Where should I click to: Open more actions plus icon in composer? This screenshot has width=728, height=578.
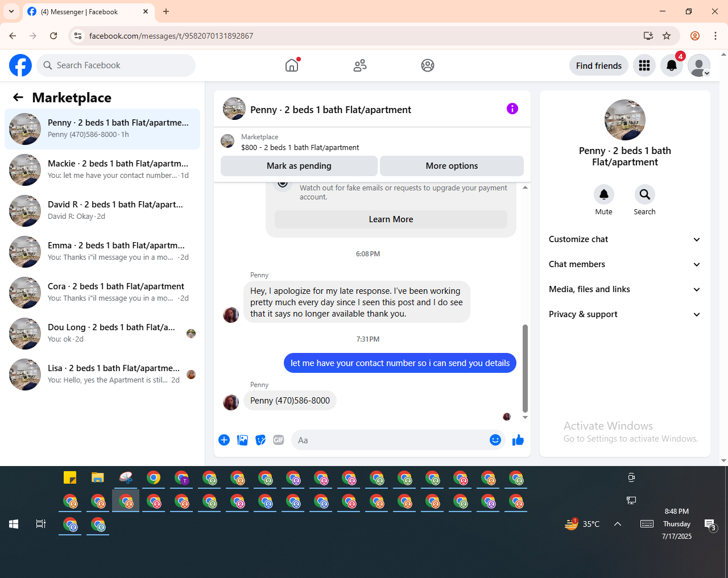[x=224, y=440]
